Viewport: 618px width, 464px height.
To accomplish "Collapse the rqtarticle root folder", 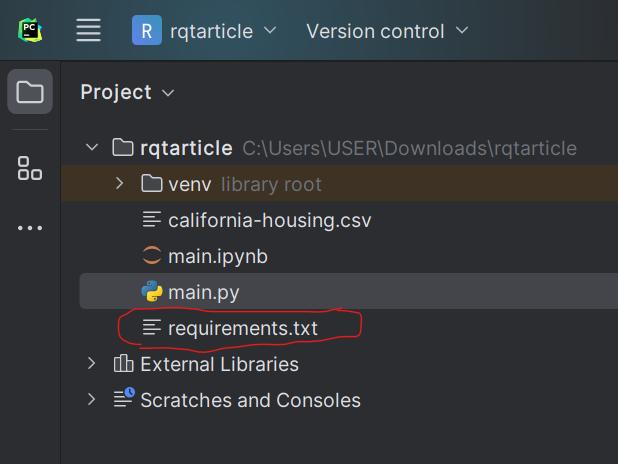I will [x=93, y=148].
